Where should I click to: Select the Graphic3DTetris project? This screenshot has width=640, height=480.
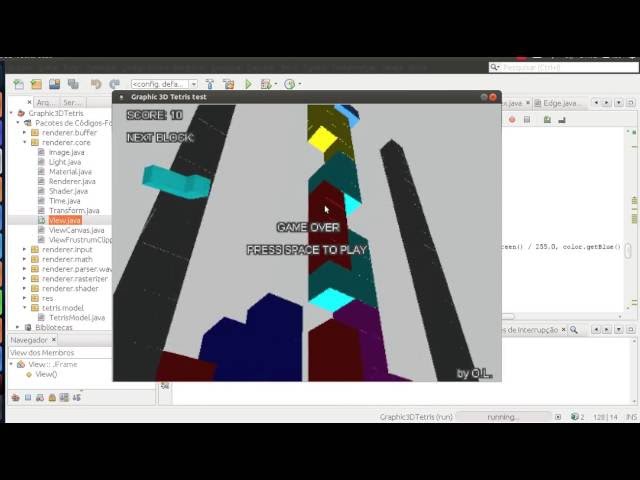tap(56, 113)
